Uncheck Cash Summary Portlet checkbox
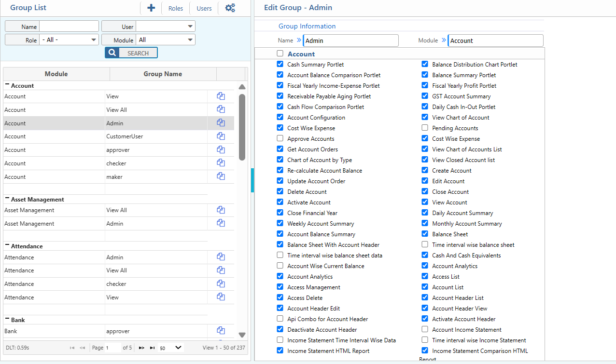 coord(280,64)
